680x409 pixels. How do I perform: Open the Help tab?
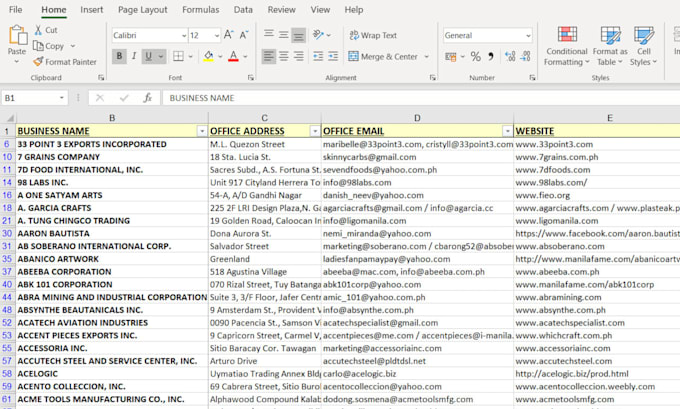tap(354, 10)
